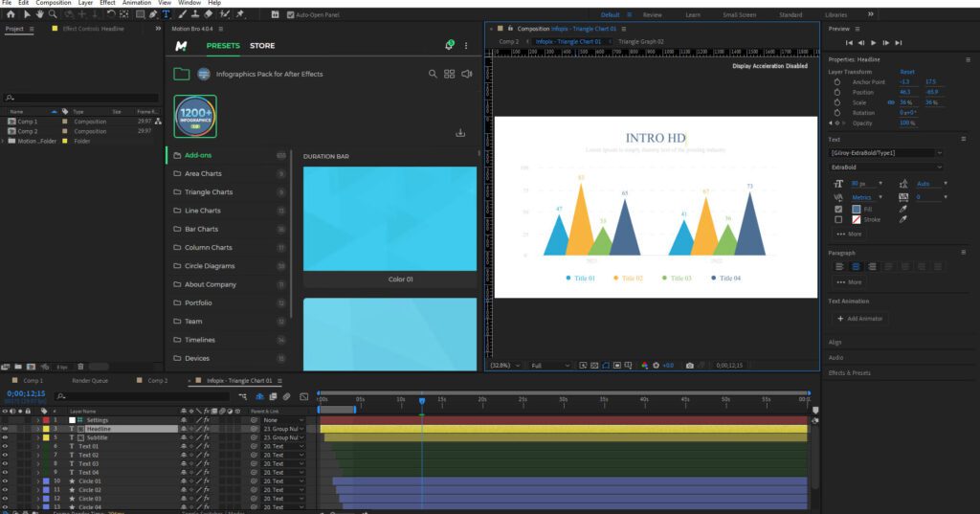Select the Type tool in the toolbar
The width and height of the screenshot is (980, 514).
tap(167, 14)
